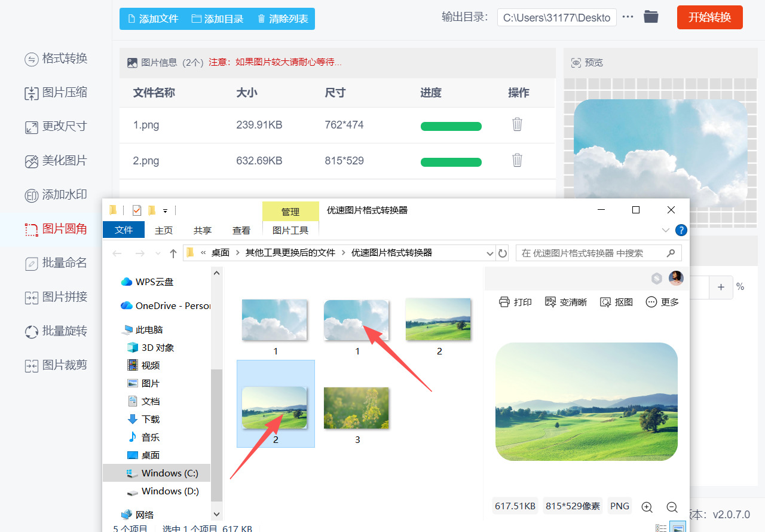Delete 1.png using its trash icon

(x=518, y=124)
